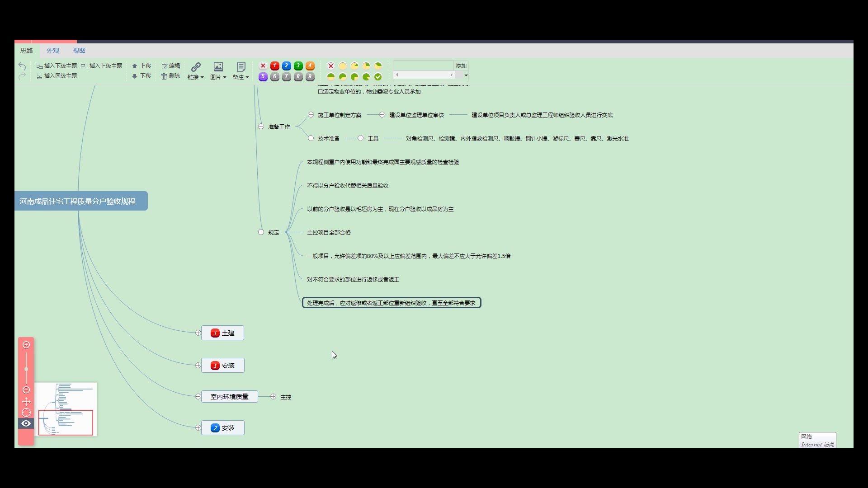Screen dimensions: 868x488
Task: Click the zoom in plus icon
Action: (x=26, y=345)
